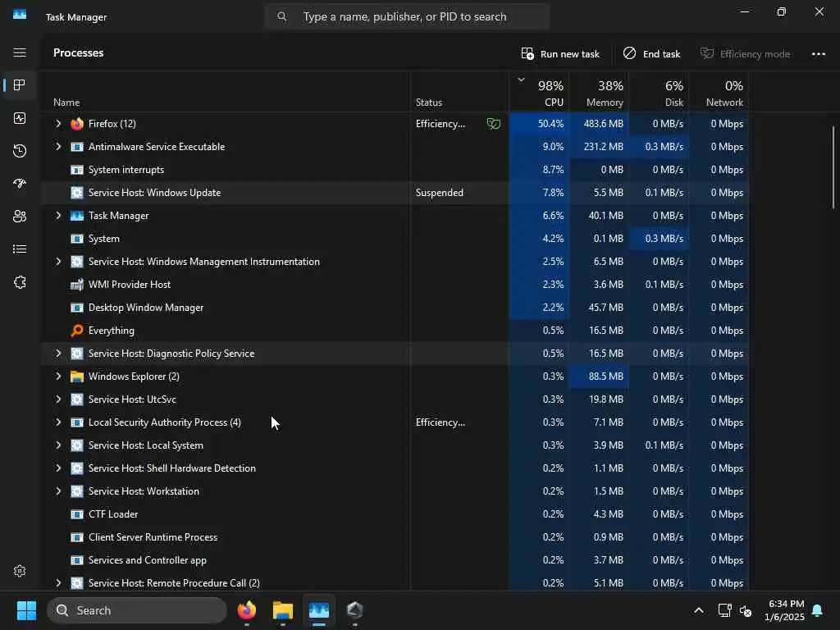840x630 pixels.
Task: Open Firefox from the taskbar
Action: pos(246,610)
